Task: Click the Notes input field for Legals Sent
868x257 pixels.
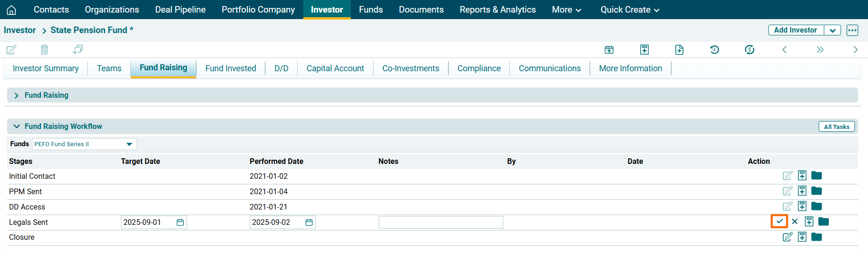Action: [x=441, y=223]
